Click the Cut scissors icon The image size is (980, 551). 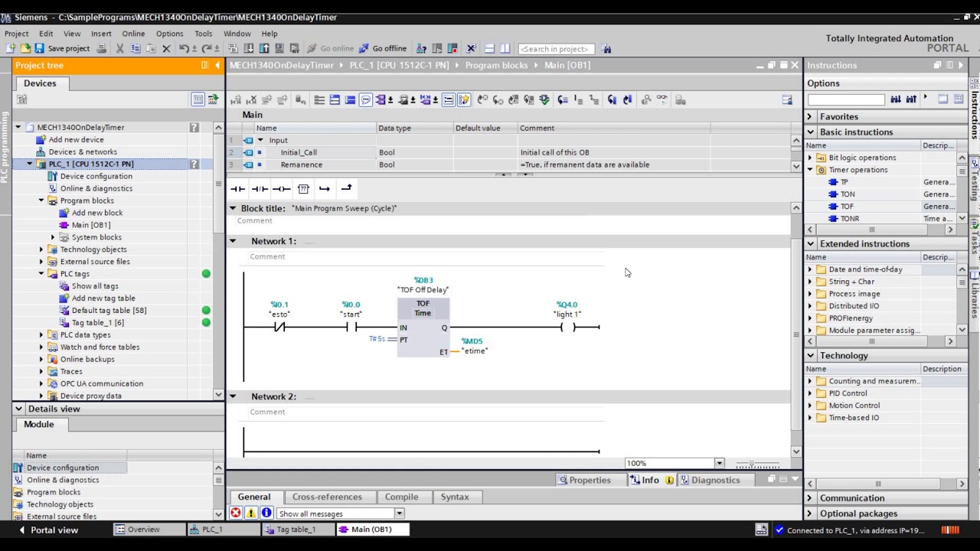pyautogui.click(x=119, y=48)
